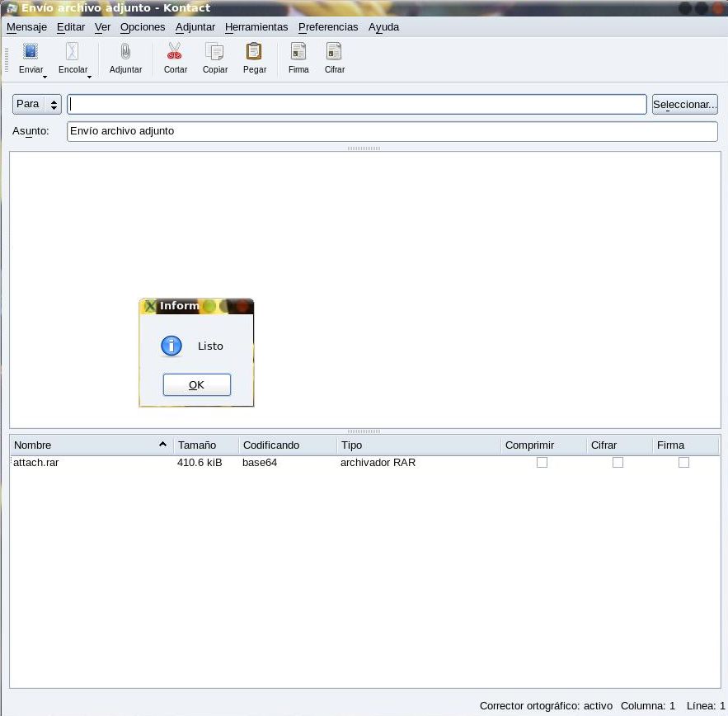The width and height of the screenshot is (728, 716).
Task: Open the Opciones menu
Action: (x=143, y=27)
